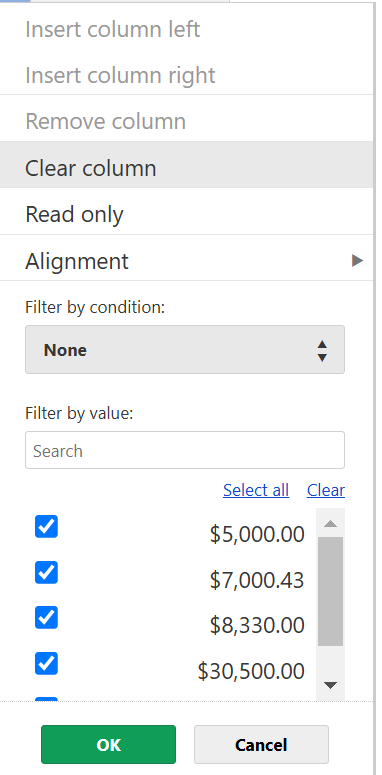Click the green OK button
The width and height of the screenshot is (382, 775).
[x=108, y=744]
